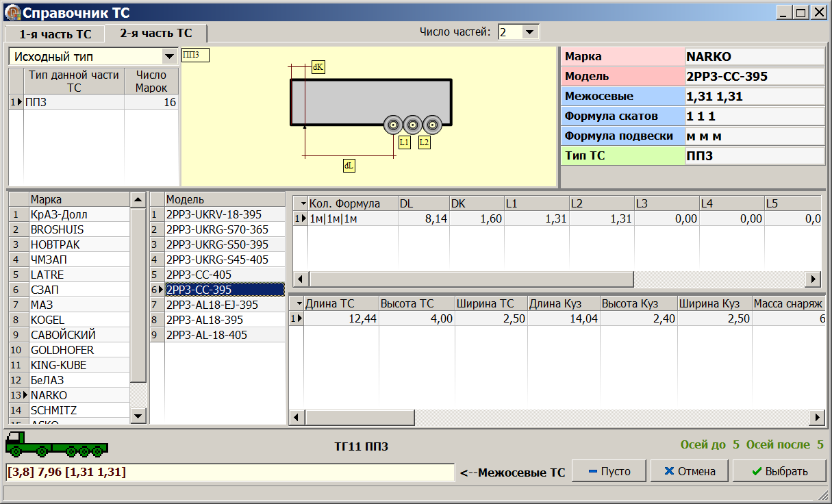This screenshot has height=504, width=832.
Task: Switch to the 1-я часть ТС tab
Action: tap(55, 34)
